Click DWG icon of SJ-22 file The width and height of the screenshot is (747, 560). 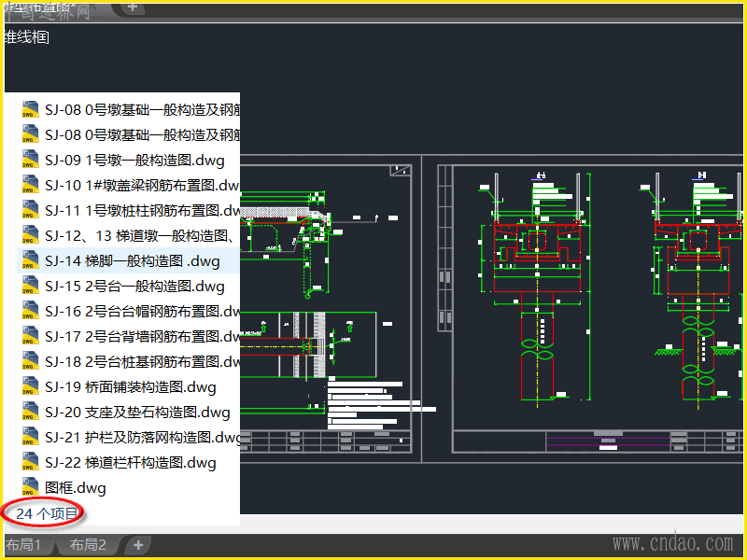30,462
